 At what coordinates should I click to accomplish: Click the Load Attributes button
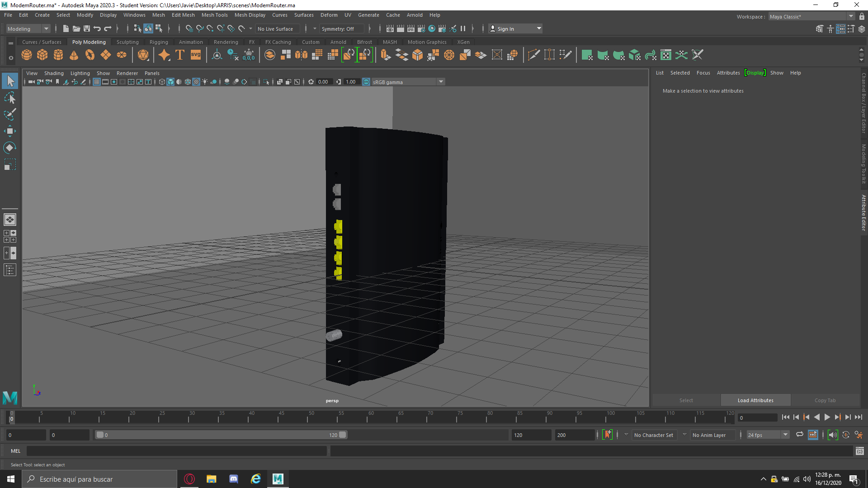click(x=755, y=400)
